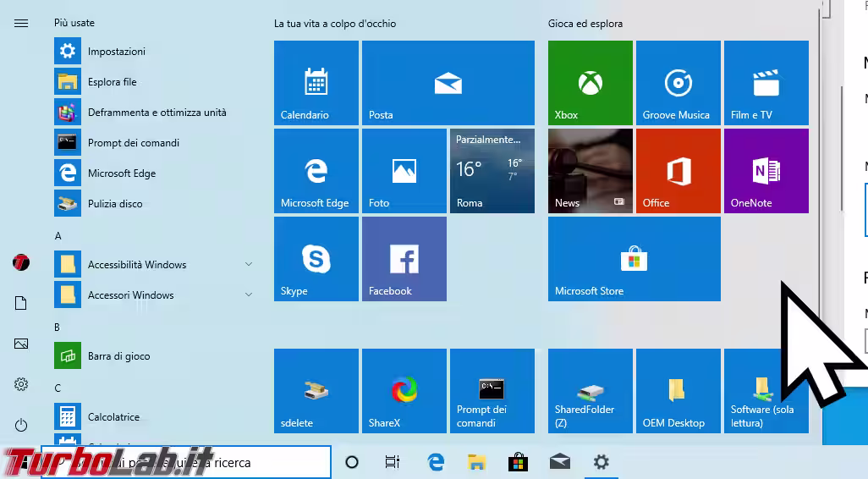The image size is (868, 479).
Task: Expand the Accessori Windows folder chevron
Action: 249,295
